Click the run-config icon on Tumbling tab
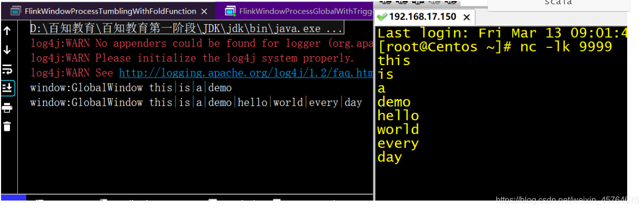 tap(16, 11)
